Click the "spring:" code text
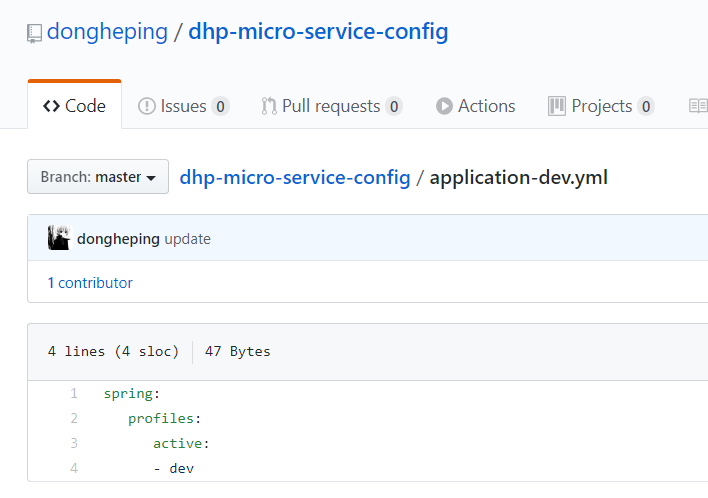This screenshot has width=708, height=498. (132, 394)
